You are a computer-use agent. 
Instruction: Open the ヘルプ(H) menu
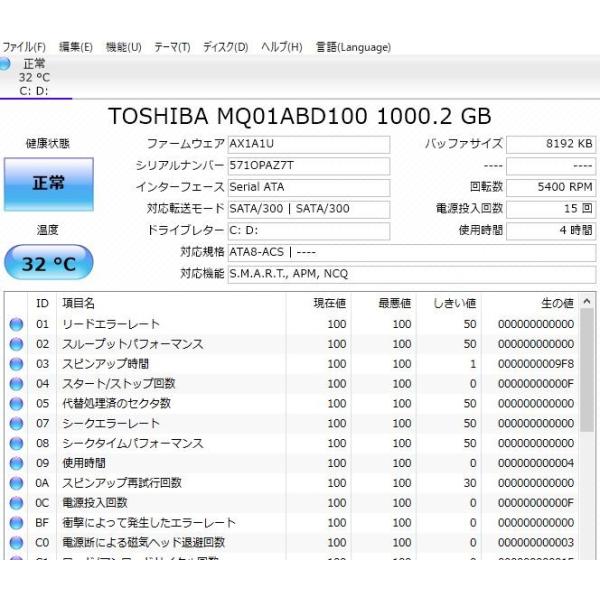(x=282, y=47)
